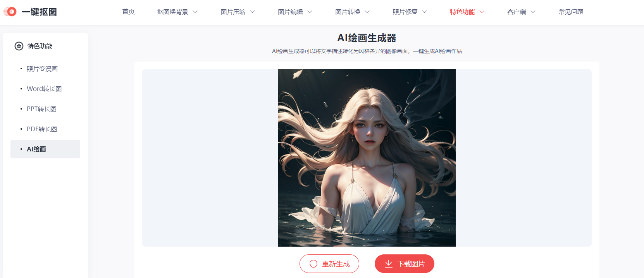Open the 图片编辑 dropdown arrow
Image resolution: width=644 pixels, height=278 pixels.
click(x=310, y=12)
